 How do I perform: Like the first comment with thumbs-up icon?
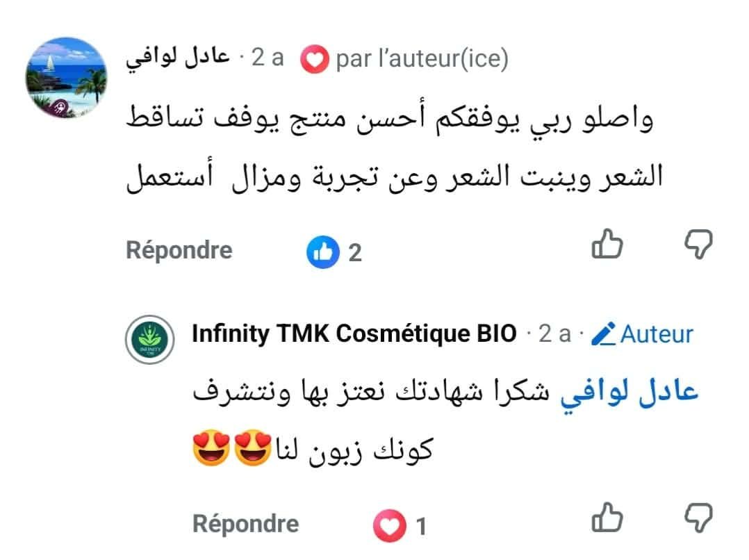click(607, 244)
